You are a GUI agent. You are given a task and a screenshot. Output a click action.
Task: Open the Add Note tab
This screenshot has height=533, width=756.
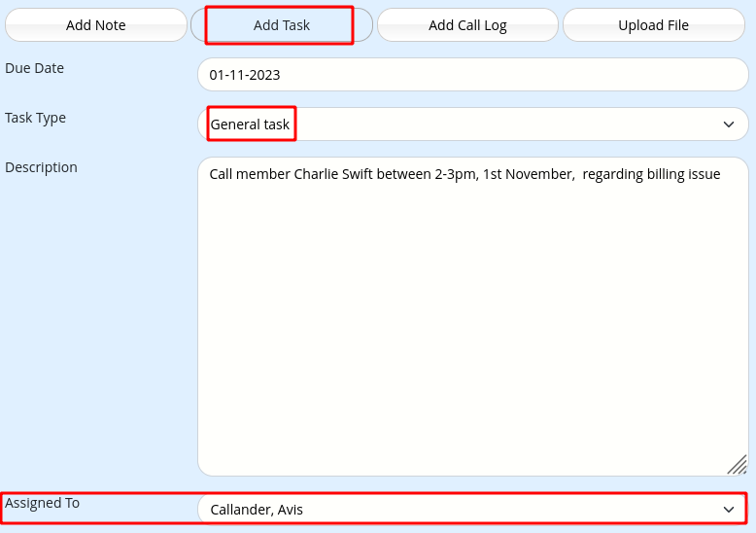pyautogui.click(x=95, y=25)
